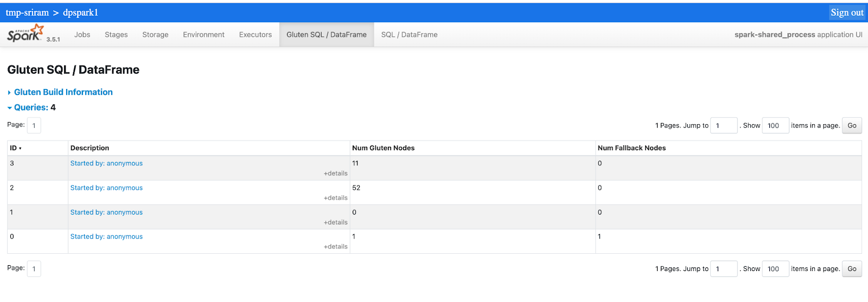Click the 3.5.1 version label
Viewport: 868px width, 302px height.
[53, 40]
